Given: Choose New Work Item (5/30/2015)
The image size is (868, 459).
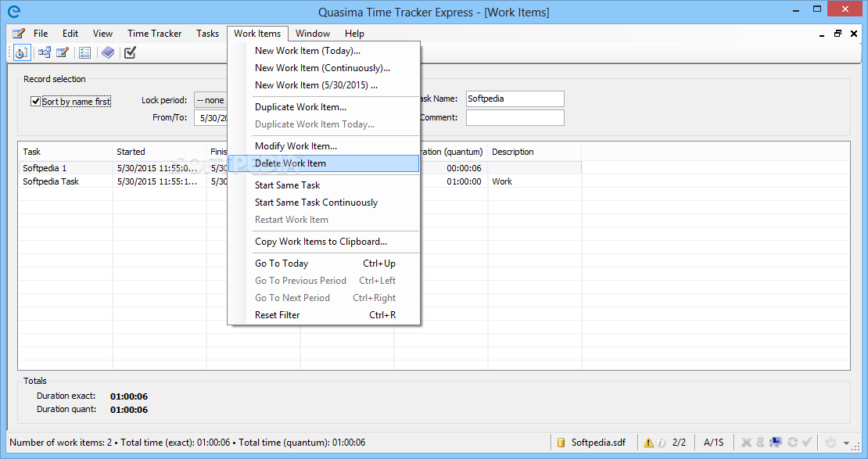Looking at the screenshot, I should [x=324, y=84].
